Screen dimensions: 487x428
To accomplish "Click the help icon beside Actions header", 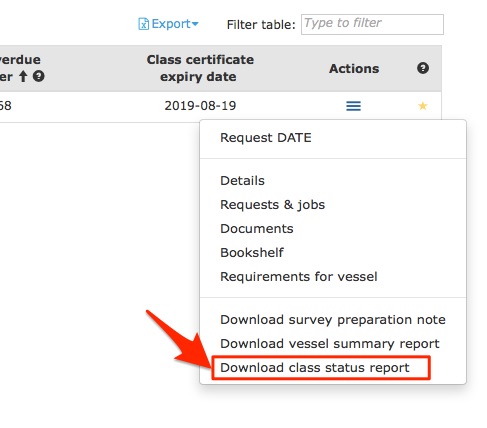I will (x=423, y=68).
